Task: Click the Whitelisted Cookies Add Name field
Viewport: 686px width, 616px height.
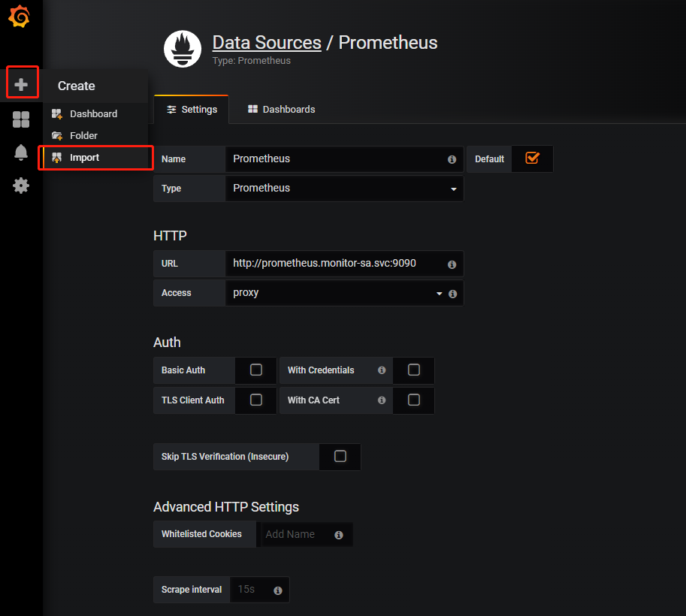Action: (294, 535)
